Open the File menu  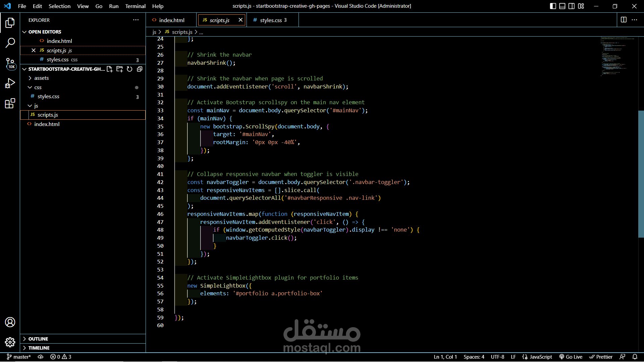(22, 6)
